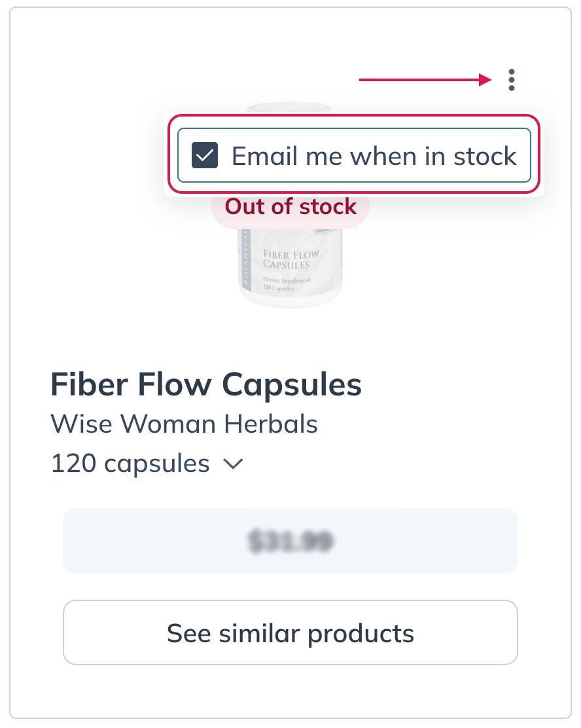
Task: Click the check icon in the stock notification box
Action: pyautogui.click(x=205, y=156)
